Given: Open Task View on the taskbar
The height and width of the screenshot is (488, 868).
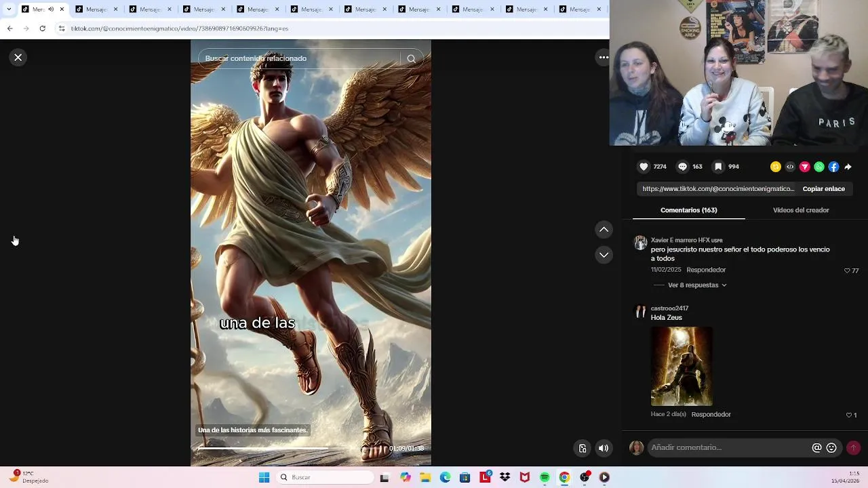Looking at the screenshot, I should [384, 477].
